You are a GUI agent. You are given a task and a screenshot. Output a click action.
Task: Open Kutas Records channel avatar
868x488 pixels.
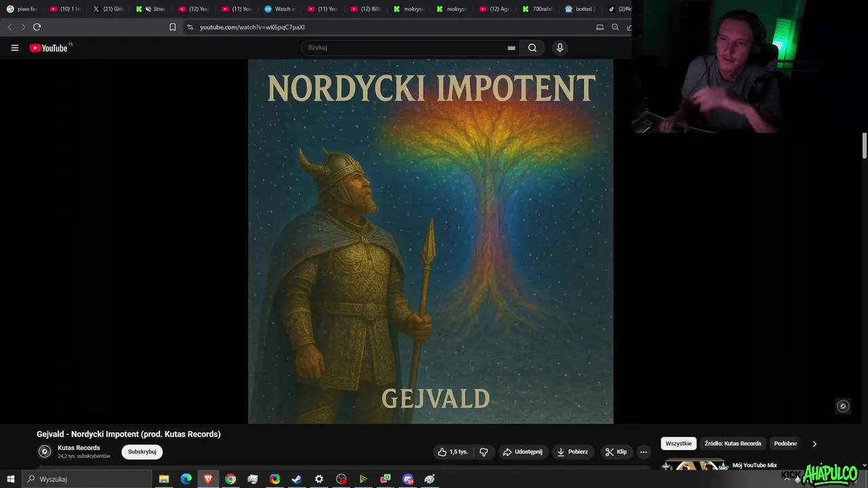point(44,451)
